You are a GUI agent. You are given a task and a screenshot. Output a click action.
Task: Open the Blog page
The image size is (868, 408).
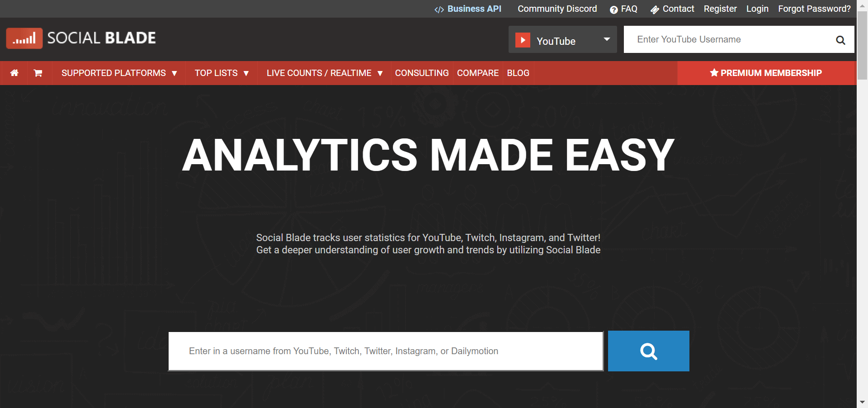click(518, 73)
